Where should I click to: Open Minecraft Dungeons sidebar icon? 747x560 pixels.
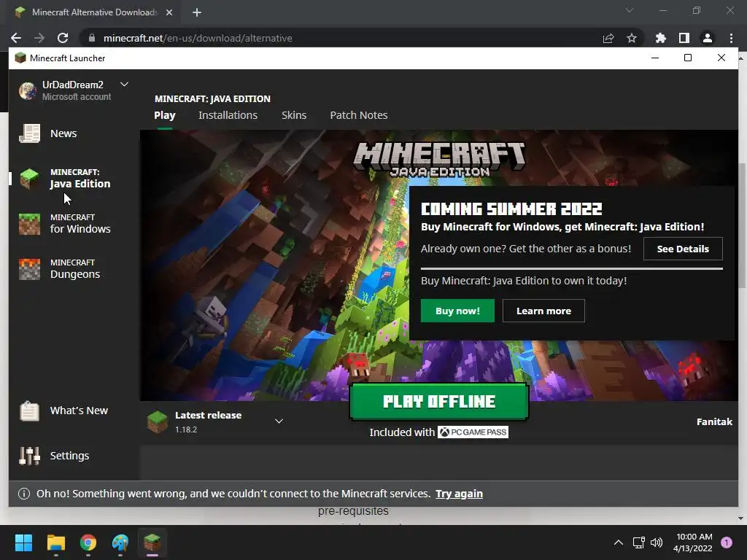pos(29,269)
